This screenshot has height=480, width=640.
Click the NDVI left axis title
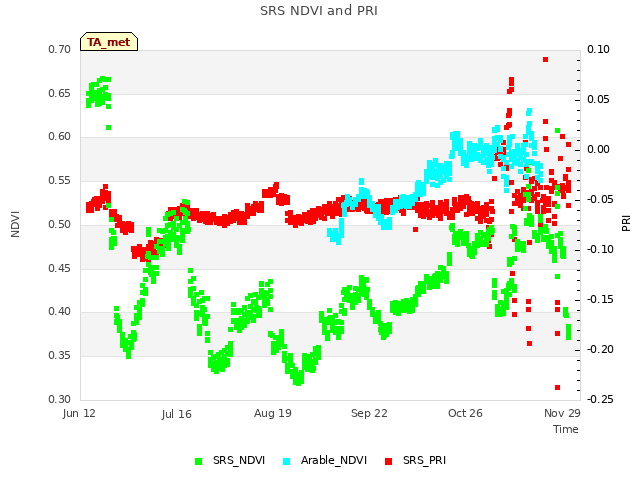point(15,224)
